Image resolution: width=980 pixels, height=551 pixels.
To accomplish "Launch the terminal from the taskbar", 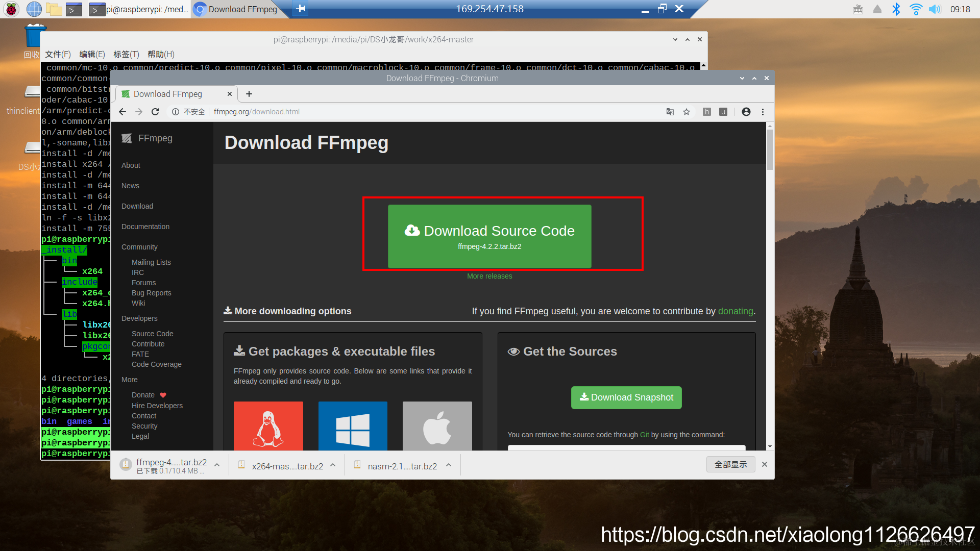I will pos(75,9).
